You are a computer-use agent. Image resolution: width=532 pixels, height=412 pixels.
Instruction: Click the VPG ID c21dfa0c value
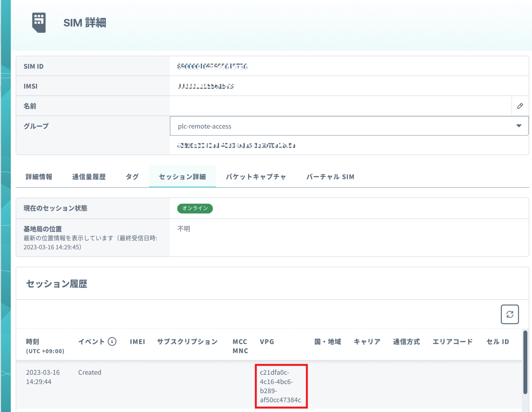coord(280,386)
